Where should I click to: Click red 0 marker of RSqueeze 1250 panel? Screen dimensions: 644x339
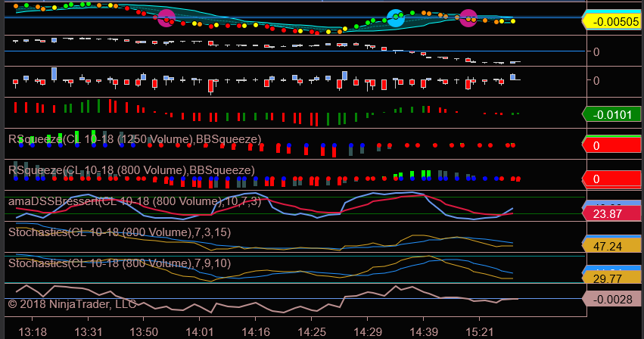tap(612, 145)
